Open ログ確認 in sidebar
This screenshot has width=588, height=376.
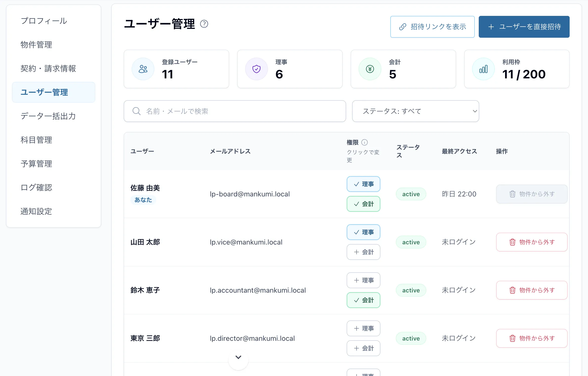click(54, 188)
